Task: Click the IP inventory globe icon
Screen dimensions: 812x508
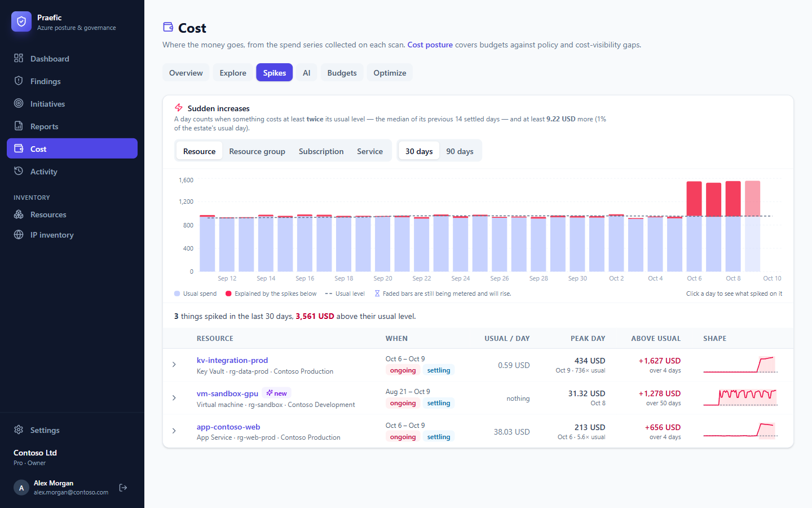Action: point(19,235)
